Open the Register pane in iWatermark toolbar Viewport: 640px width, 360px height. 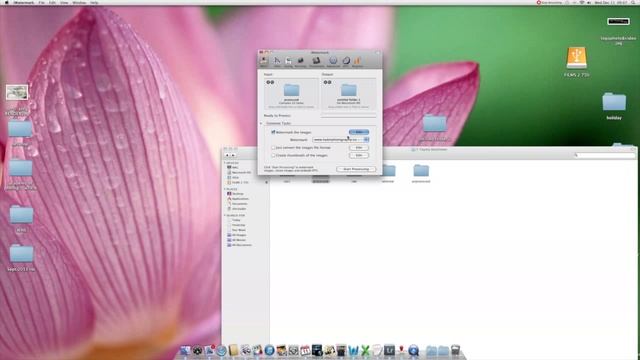tap(357, 61)
